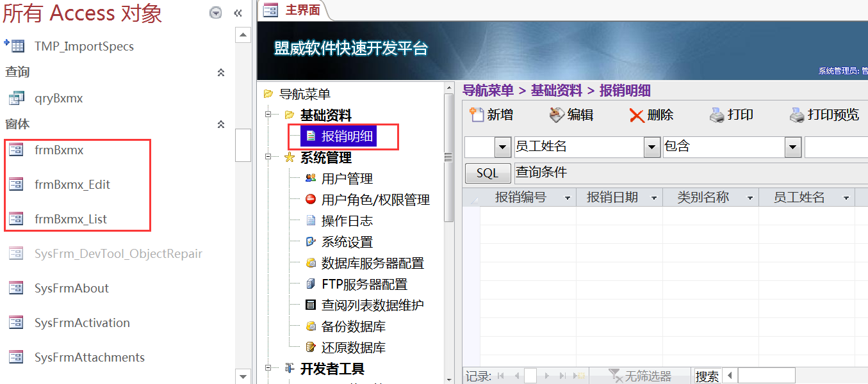Image resolution: width=868 pixels, height=384 pixels.
Task: Click the 查询条件 text field
Action: (691, 173)
